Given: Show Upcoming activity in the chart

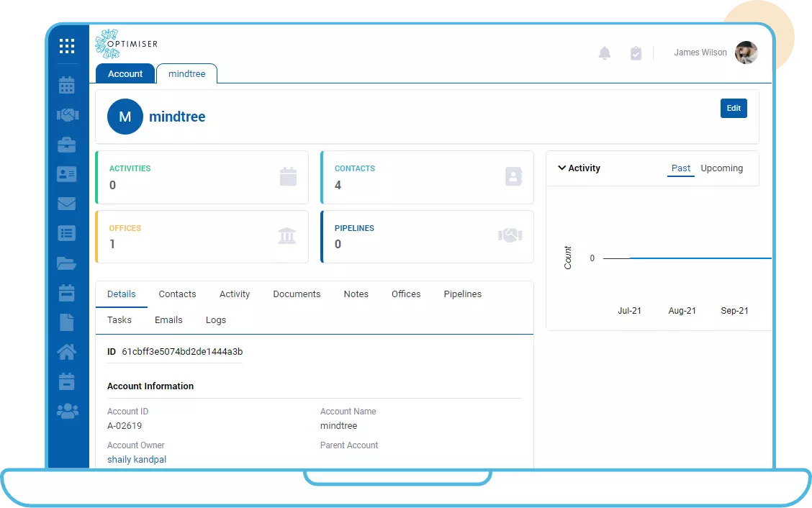Looking at the screenshot, I should 721,168.
